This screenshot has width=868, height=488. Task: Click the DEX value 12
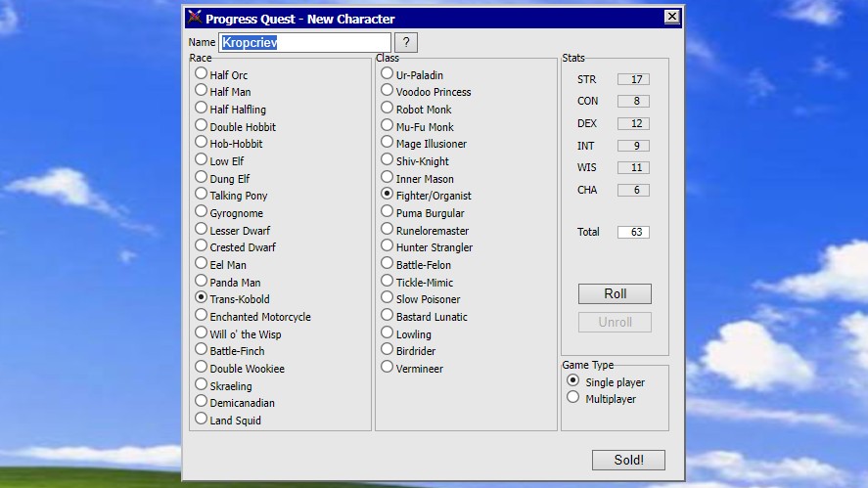[x=633, y=123]
